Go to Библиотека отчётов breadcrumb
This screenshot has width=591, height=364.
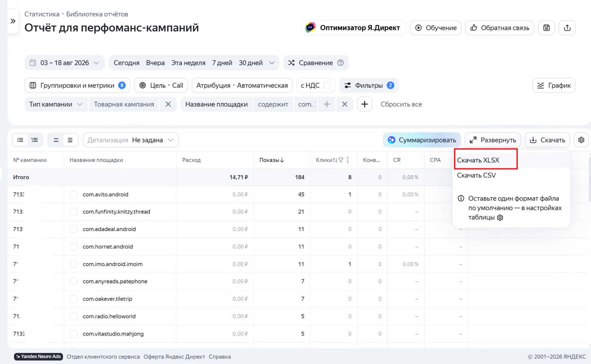[97, 14]
